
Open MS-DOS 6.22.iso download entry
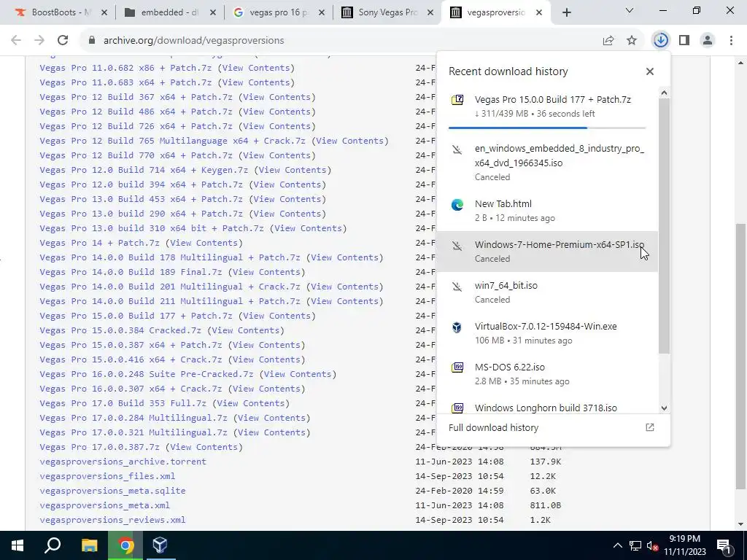[547, 374]
